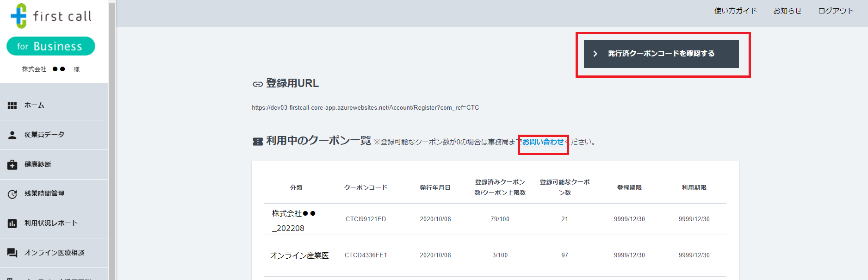Click the 発行年月日 column header
This screenshot has height=280, width=868.
[x=435, y=187]
